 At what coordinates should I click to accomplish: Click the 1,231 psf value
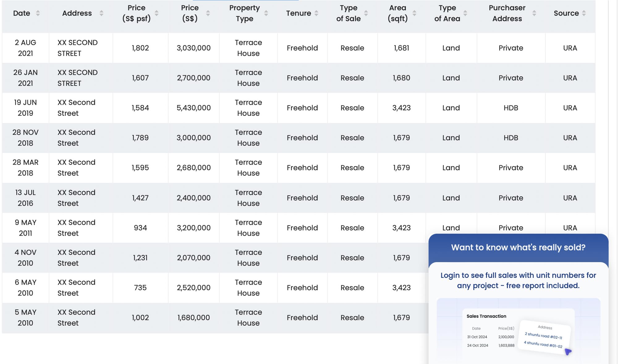pyautogui.click(x=140, y=258)
